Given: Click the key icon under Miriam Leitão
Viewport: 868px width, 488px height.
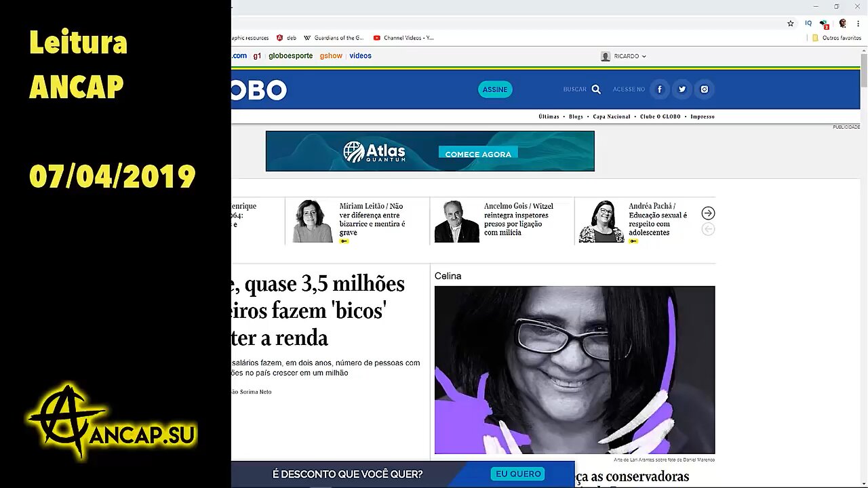Looking at the screenshot, I should tap(344, 241).
